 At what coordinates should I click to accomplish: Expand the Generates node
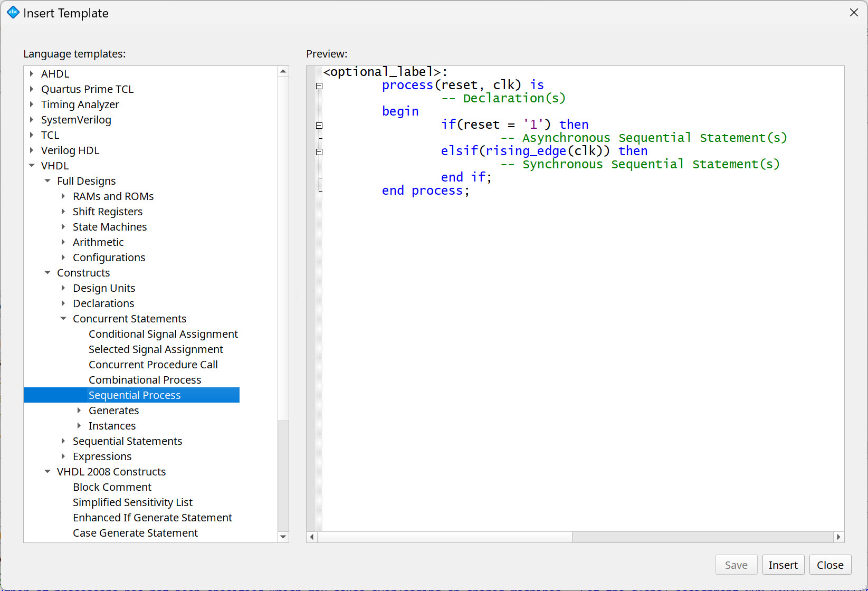[x=79, y=411]
